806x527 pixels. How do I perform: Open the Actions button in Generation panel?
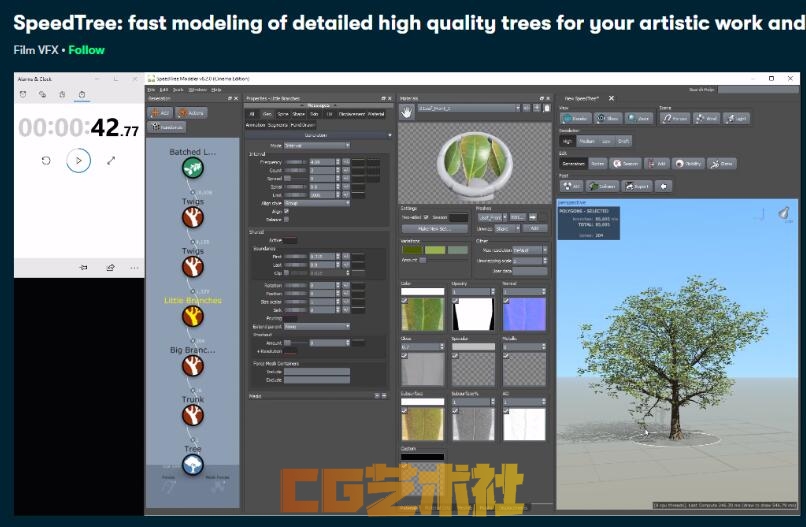[191, 113]
